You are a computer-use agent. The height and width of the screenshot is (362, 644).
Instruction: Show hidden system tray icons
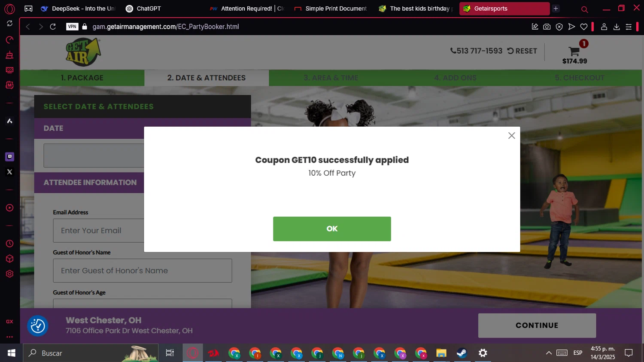pyautogui.click(x=549, y=353)
